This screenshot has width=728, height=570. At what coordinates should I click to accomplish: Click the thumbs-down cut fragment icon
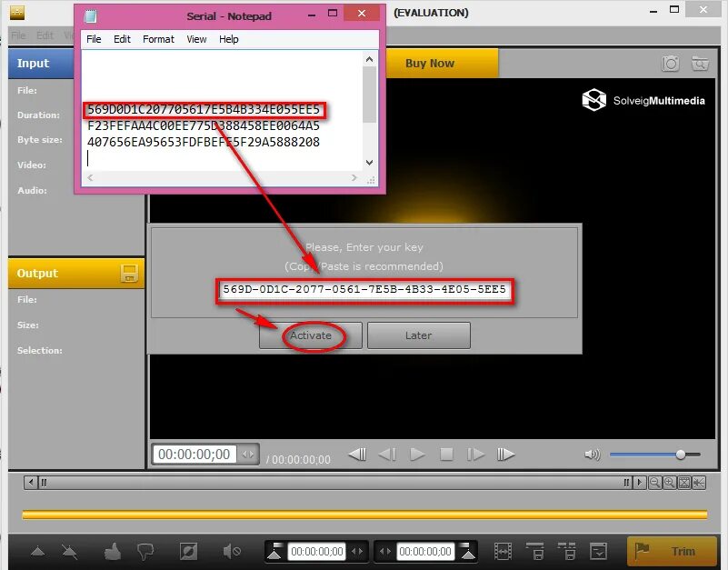click(x=145, y=552)
